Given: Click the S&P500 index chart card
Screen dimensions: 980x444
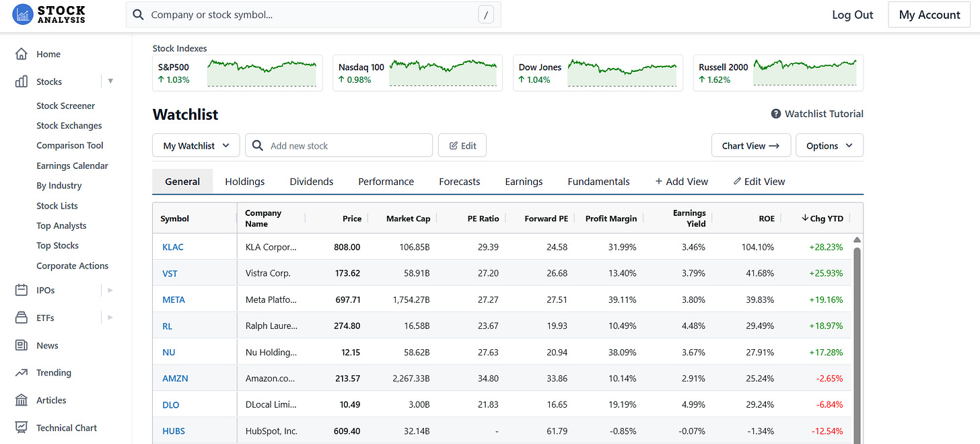Looking at the screenshot, I should [x=238, y=73].
